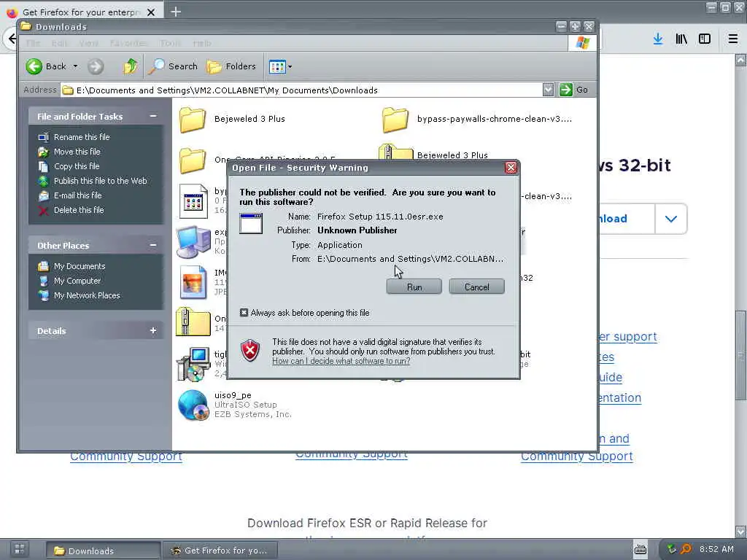Select the Bejeweled 3 Plus zip archive icon

(395, 152)
